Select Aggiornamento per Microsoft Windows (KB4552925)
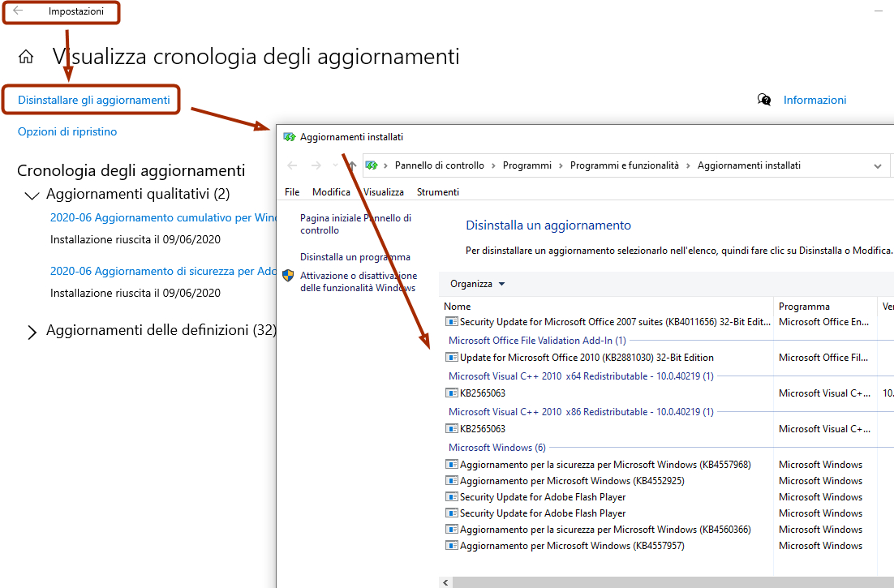 (x=572, y=481)
